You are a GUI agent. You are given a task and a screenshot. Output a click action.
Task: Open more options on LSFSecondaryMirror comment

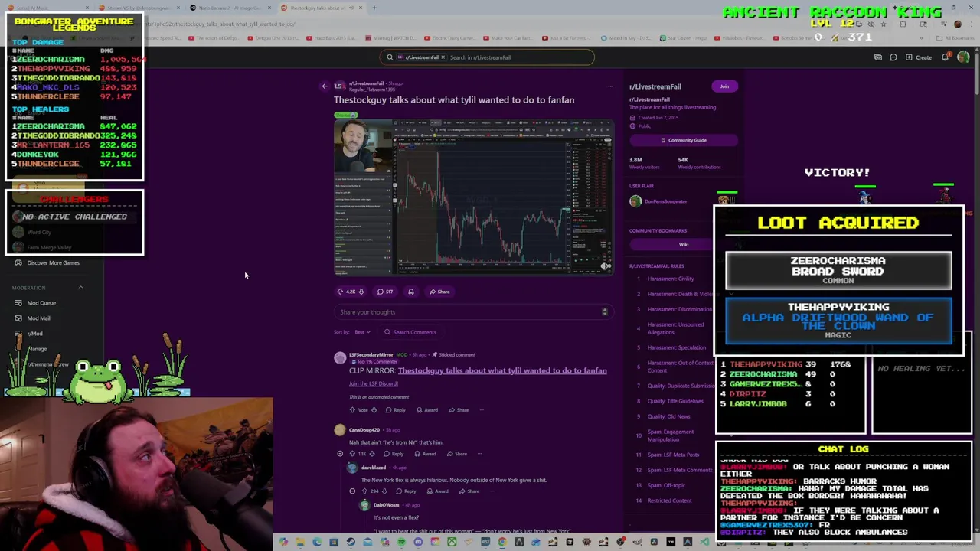pos(482,410)
